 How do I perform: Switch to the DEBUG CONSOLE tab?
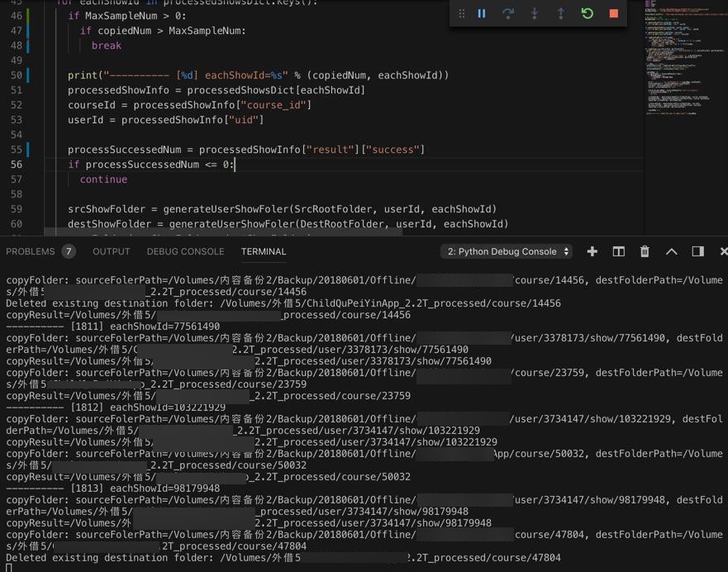pos(185,251)
